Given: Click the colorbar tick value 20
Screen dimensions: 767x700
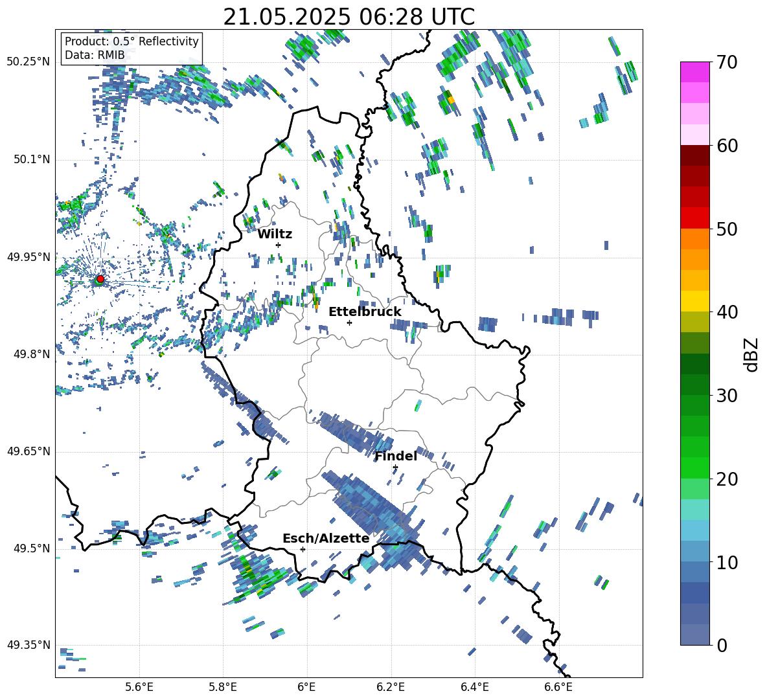Looking at the screenshot, I should point(726,479).
